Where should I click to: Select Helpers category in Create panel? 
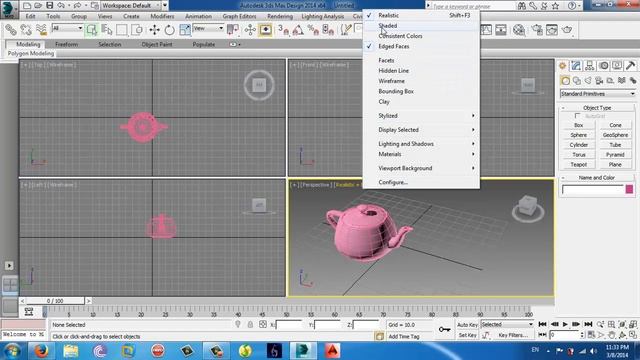(610, 81)
